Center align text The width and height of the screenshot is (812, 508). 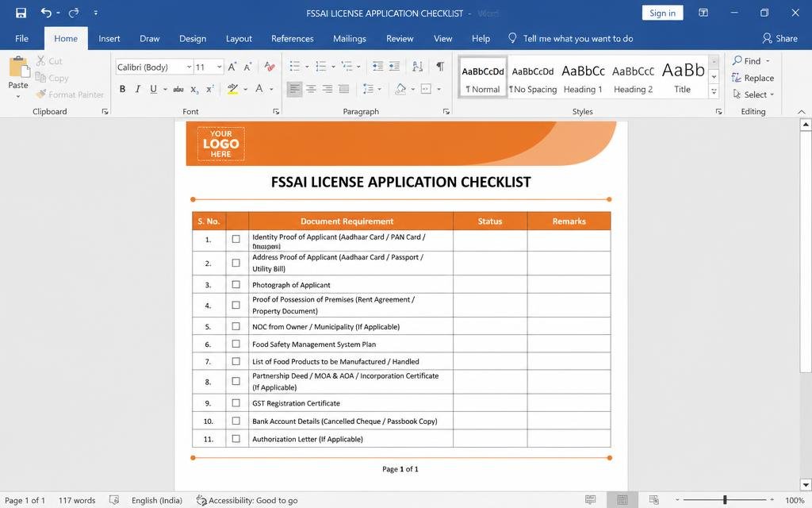311,89
